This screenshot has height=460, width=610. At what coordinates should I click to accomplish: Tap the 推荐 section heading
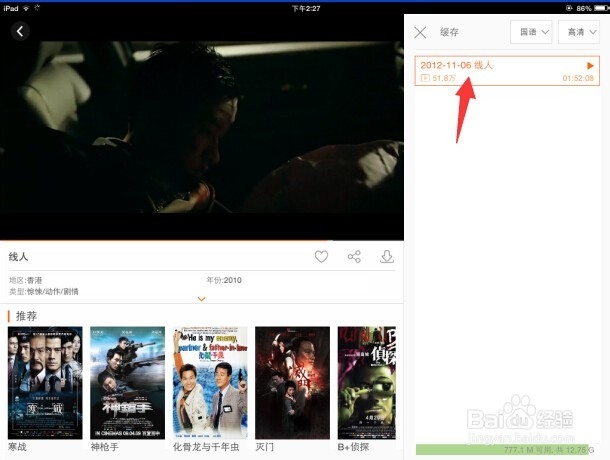26,316
